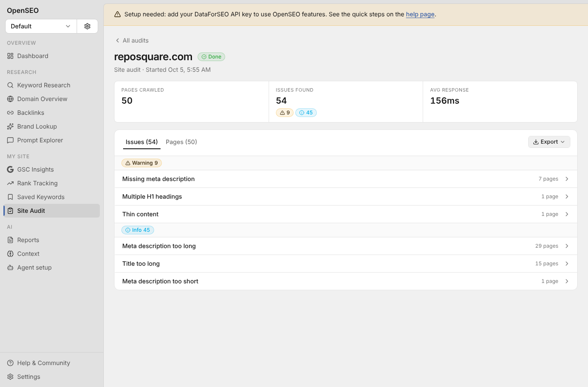Screen dimensions: 588x387
Task: Open project settings gear next to Default
Action: 87,26
